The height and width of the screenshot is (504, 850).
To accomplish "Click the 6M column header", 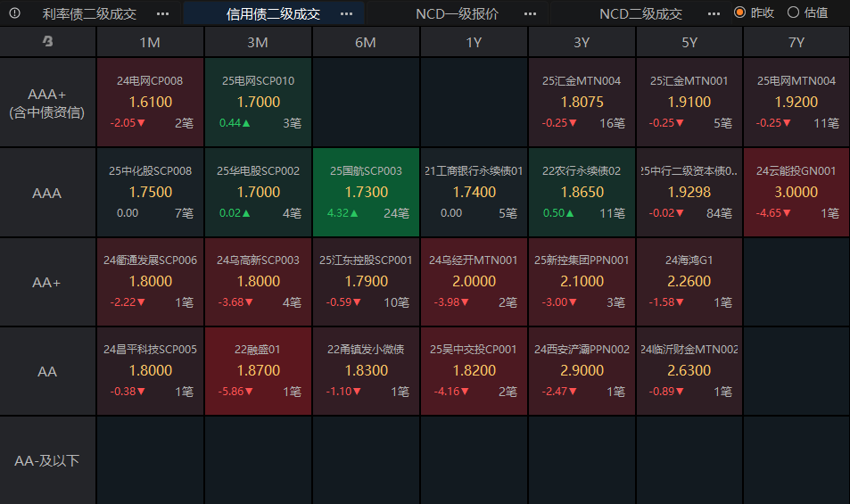I will [366, 42].
